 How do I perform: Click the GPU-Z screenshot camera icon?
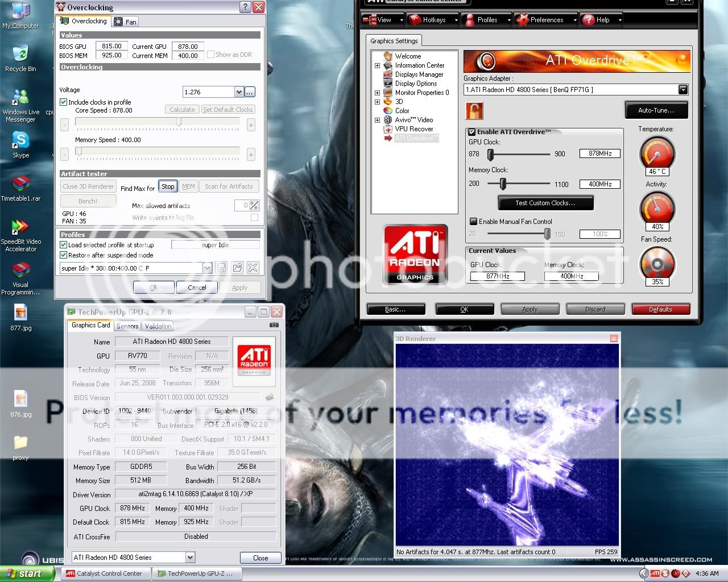pos(274,325)
